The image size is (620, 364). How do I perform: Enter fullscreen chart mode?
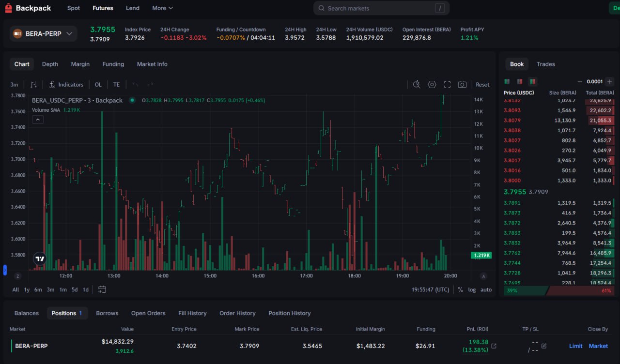(x=447, y=84)
